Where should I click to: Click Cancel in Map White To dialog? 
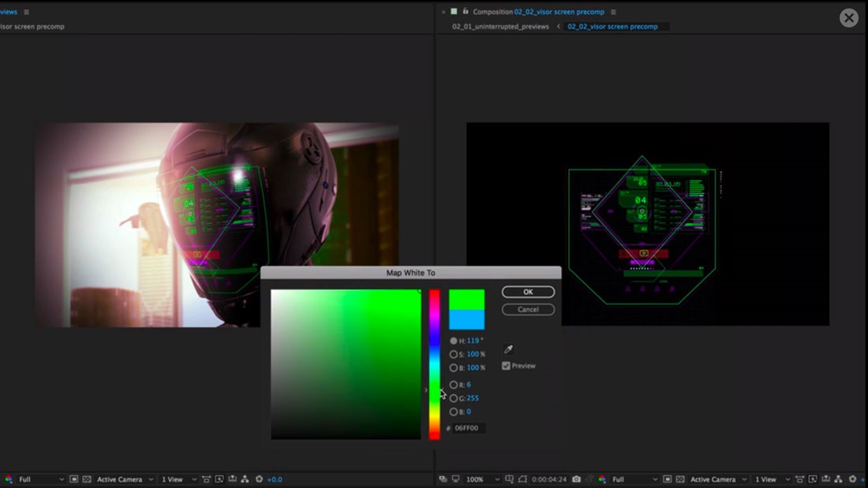(x=528, y=309)
